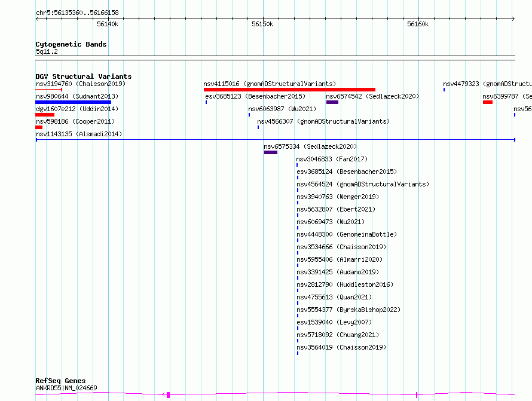The height and width of the screenshot is (401, 532).
Task: Open nsv3534666 (Chaisson2019) variant
Action: tap(341, 247)
